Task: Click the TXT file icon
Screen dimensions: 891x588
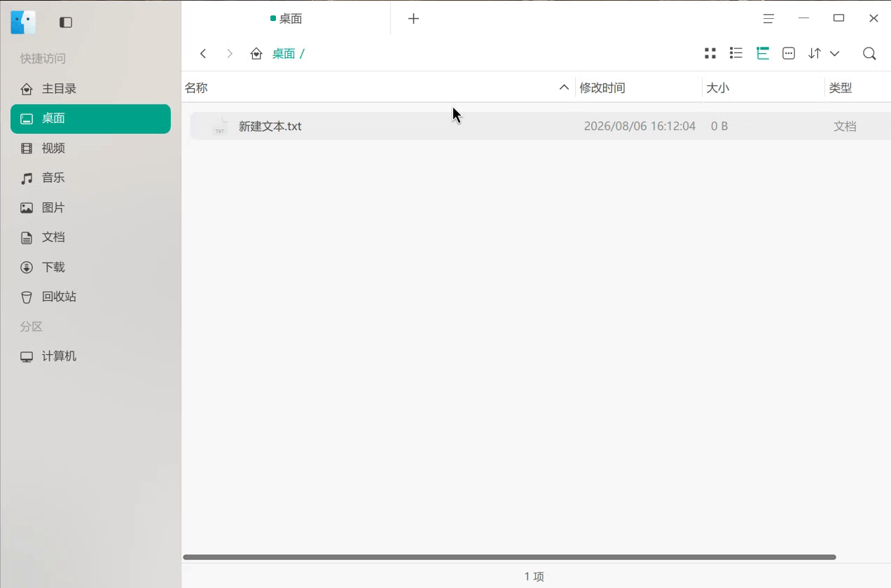Action: point(220,126)
